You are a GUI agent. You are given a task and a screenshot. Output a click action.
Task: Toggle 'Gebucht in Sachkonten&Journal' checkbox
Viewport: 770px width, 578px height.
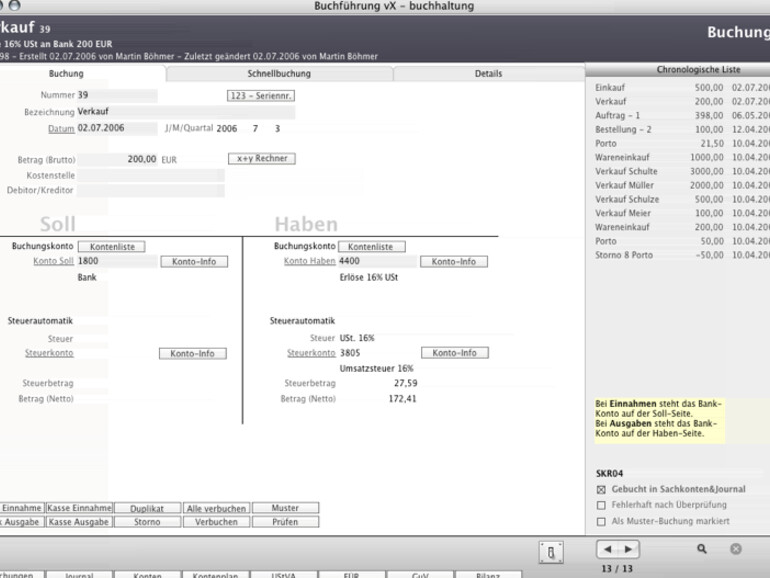601,490
